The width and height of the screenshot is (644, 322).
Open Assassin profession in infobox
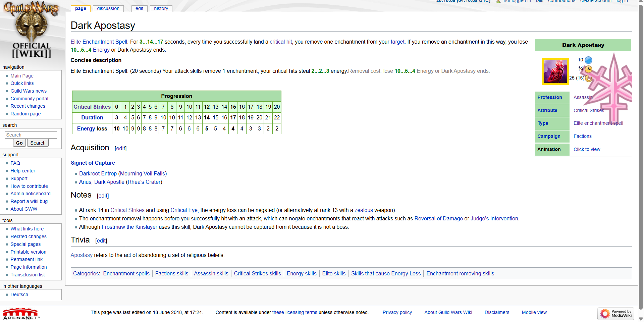coord(583,97)
